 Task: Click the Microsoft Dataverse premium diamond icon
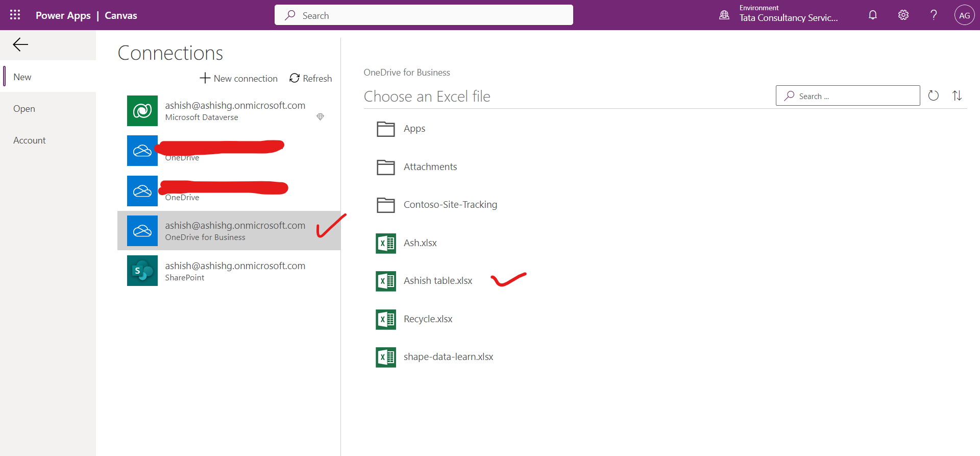click(x=320, y=117)
